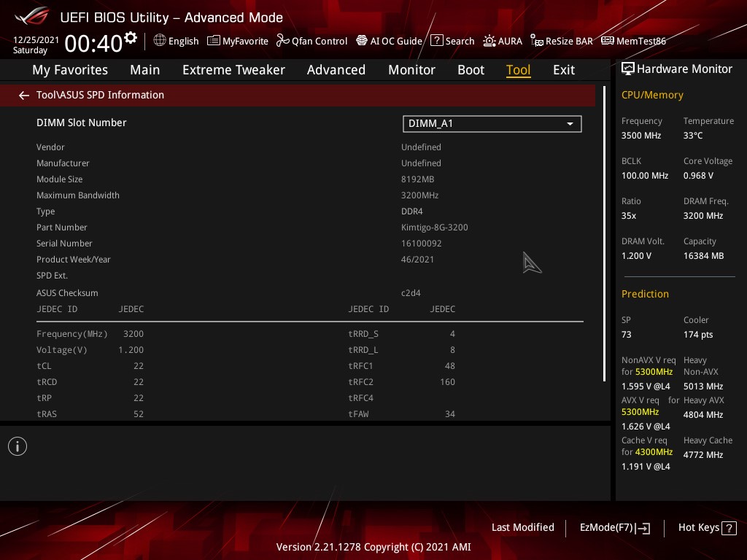Click Product Week/Year 46/2021 value
This screenshot has height=560, width=747.
[x=417, y=260]
